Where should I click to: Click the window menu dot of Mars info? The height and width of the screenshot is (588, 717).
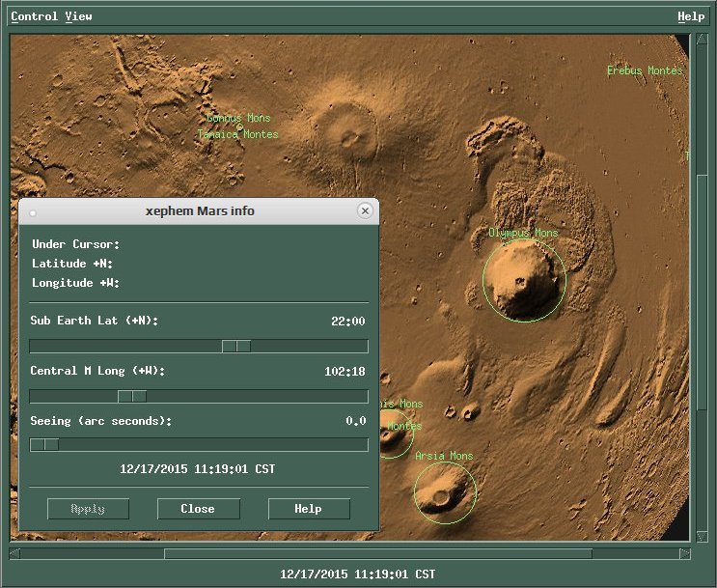[x=33, y=212]
